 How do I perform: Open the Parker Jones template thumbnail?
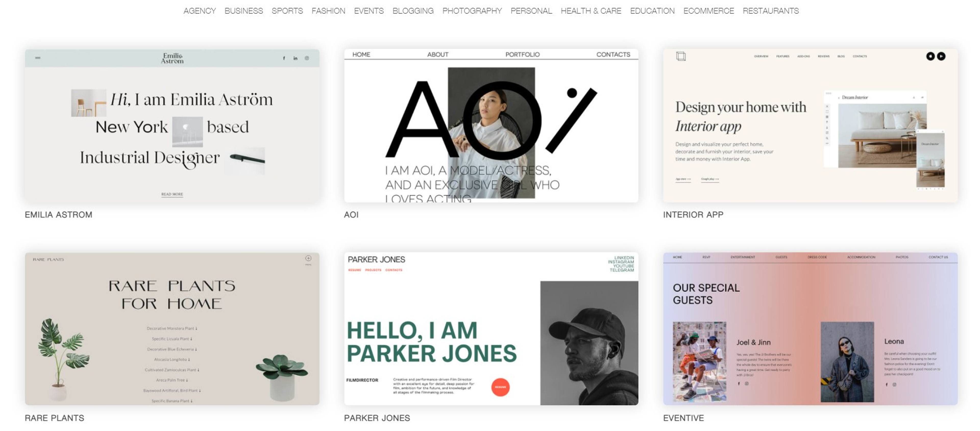click(x=491, y=329)
